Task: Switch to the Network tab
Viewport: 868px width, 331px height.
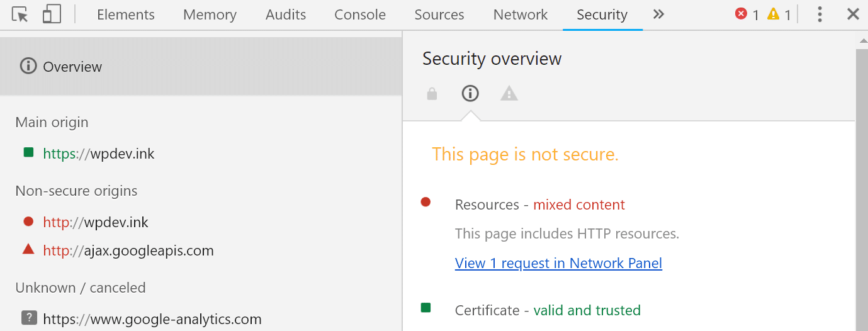Action: point(521,14)
